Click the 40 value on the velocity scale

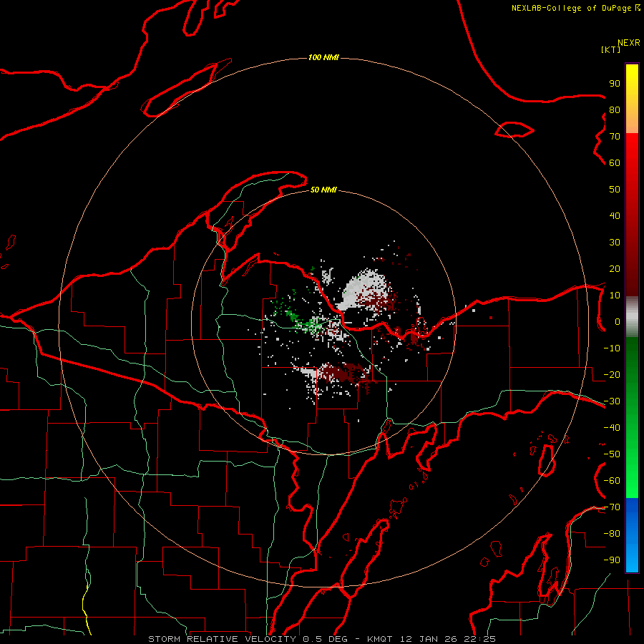(x=615, y=216)
